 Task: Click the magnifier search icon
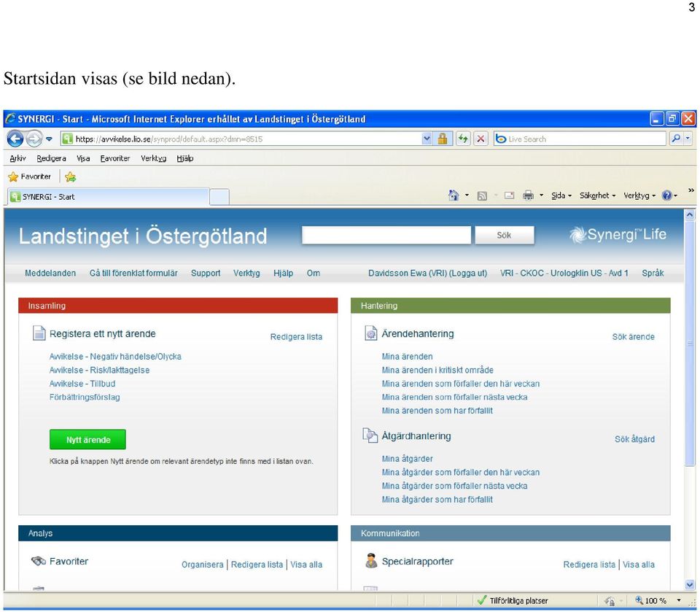(x=676, y=139)
